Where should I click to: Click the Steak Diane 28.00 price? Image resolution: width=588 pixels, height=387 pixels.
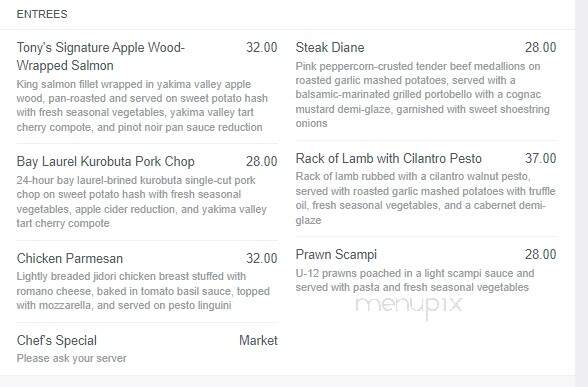click(x=540, y=48)
